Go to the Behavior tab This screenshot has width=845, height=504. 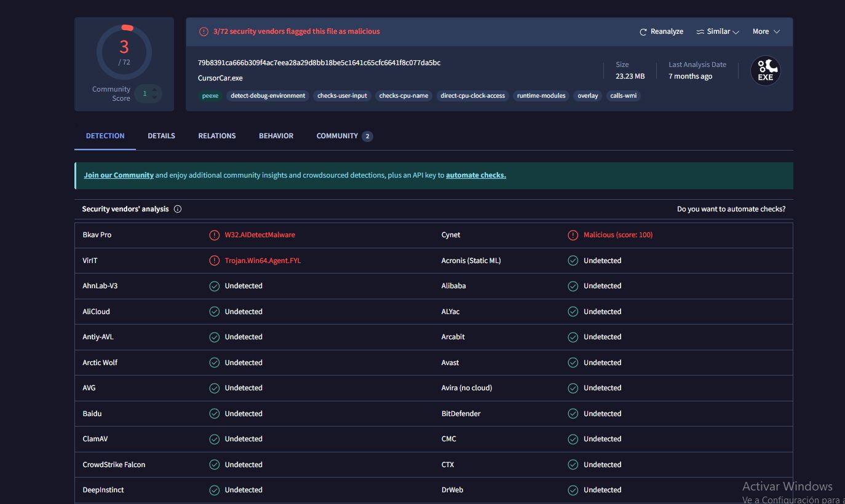click(x=276, y=136)
